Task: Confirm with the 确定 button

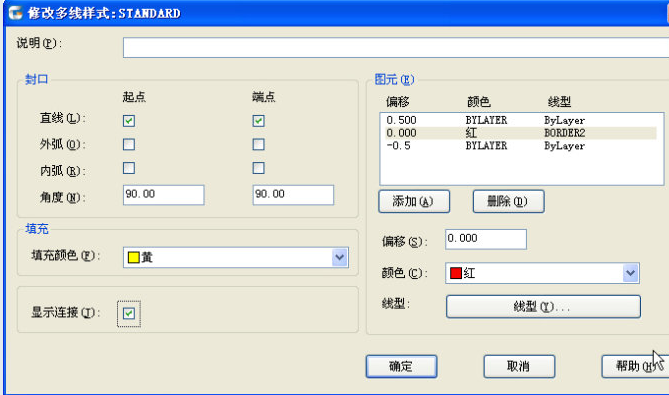Action: (401, 366)
